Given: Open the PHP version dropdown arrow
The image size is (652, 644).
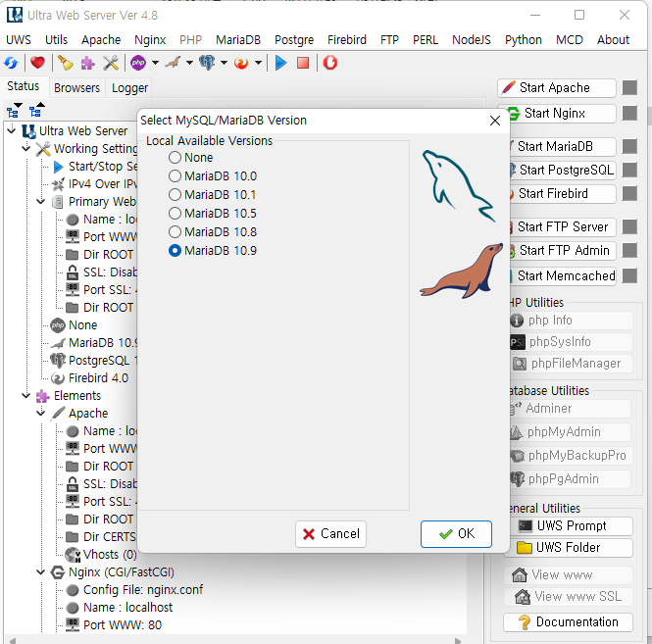Looking at the screenshot, I should coord(155,63).
